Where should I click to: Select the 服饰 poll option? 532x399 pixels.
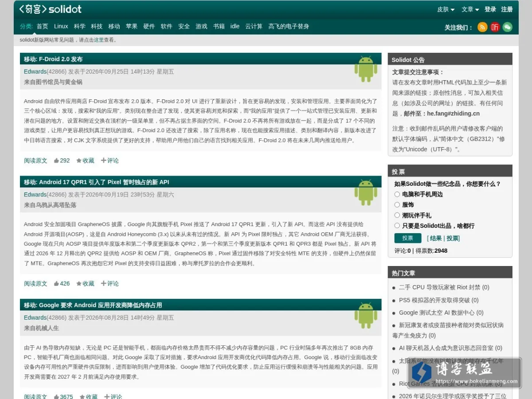tap(397, 205)
